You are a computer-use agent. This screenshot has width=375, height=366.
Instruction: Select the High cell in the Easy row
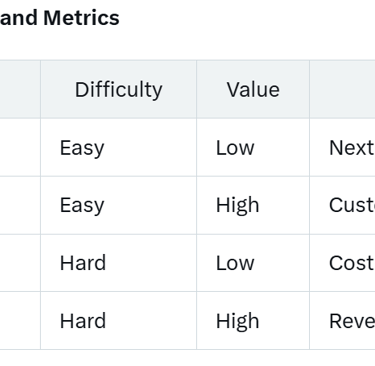(253, 205)
